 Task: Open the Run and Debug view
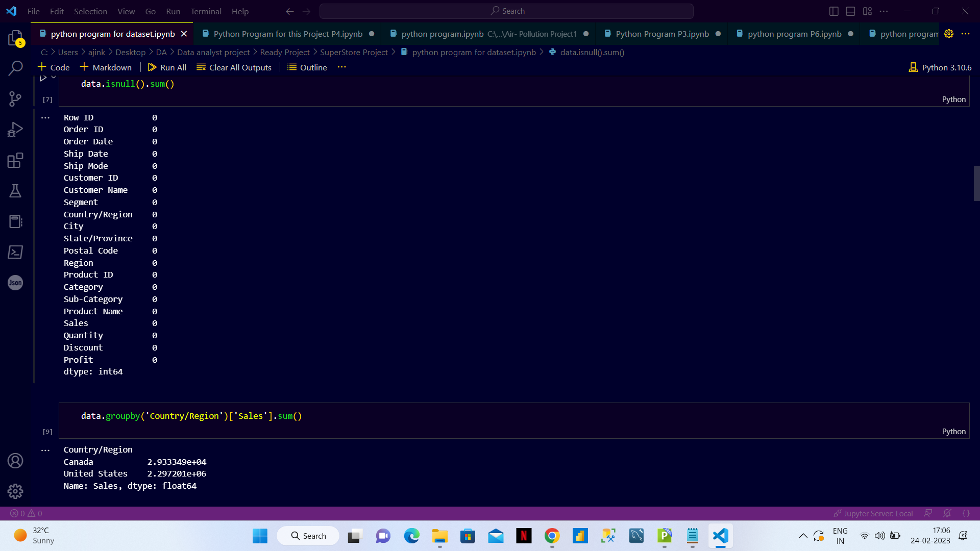[15, 130]
